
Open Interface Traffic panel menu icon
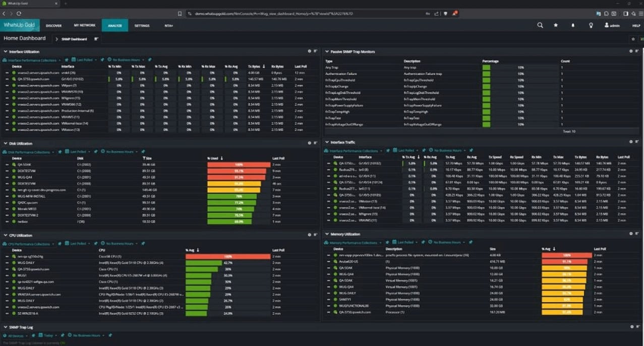[x=637, y=143]
